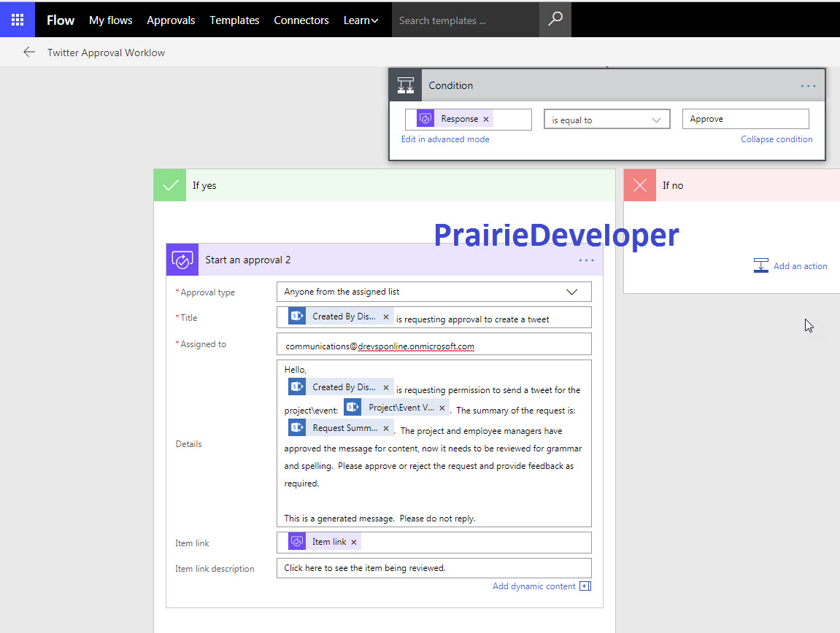This screenshot has height=633, width=840.
Task: Click the Created By Dis... token in Details
Action: pos(341,387)
